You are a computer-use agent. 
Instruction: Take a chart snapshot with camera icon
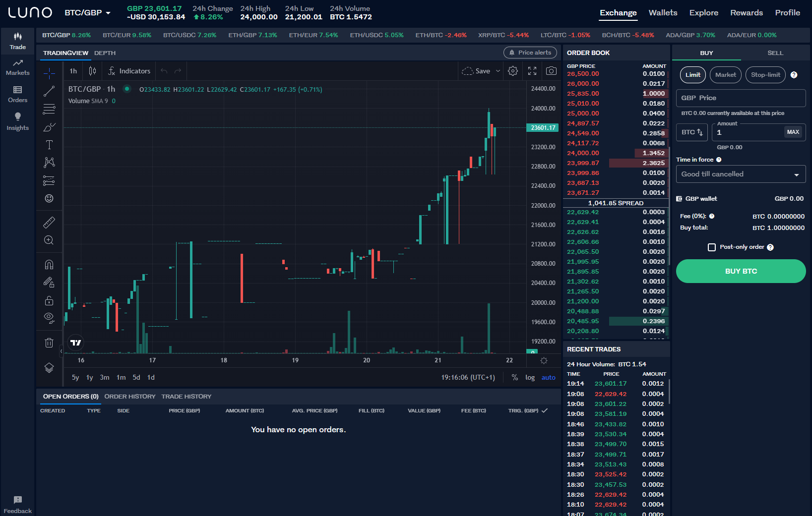point(551,71)
